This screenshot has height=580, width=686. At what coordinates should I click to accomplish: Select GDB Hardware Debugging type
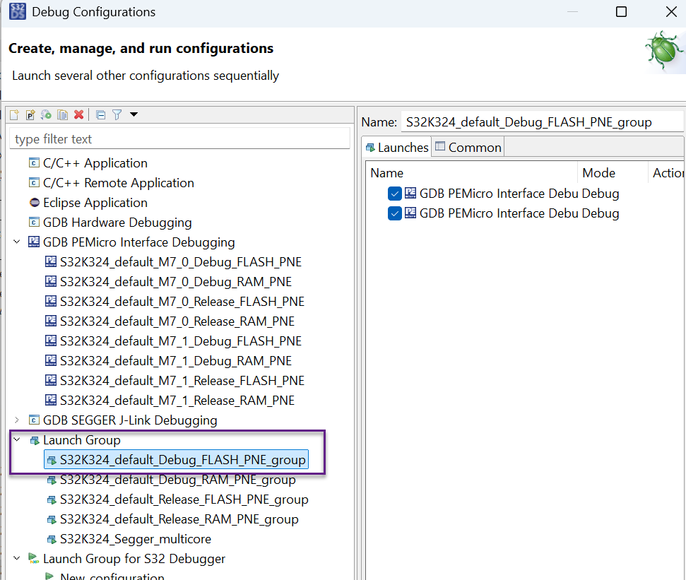point(117,222)
